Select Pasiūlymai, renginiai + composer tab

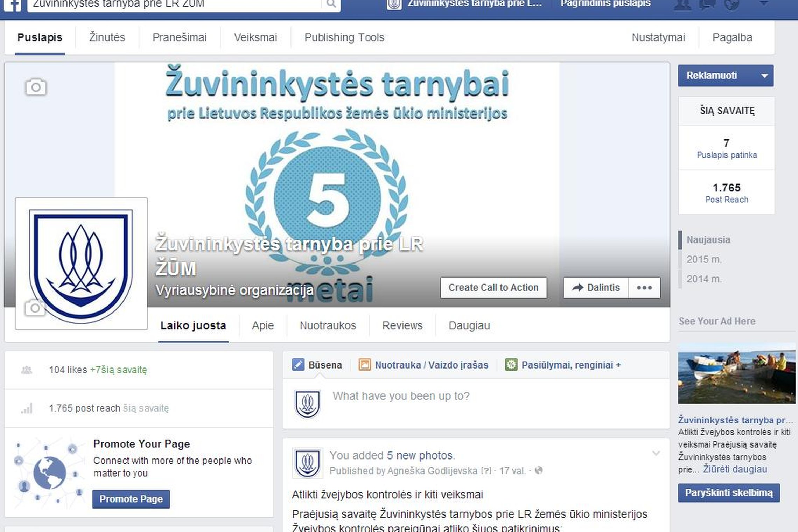click(x=563, y=365)
